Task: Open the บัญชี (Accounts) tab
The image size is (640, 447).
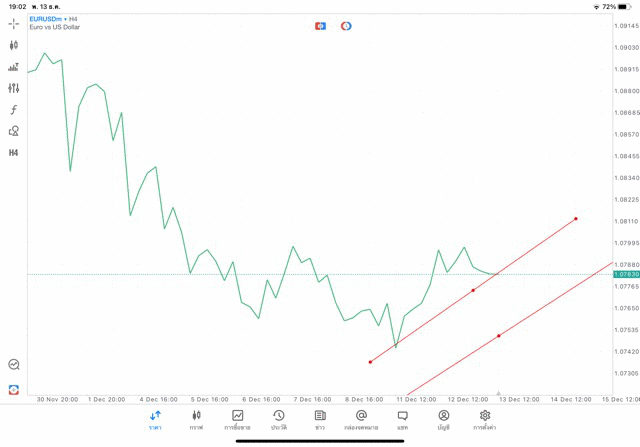Action: [x=443, y=419]
